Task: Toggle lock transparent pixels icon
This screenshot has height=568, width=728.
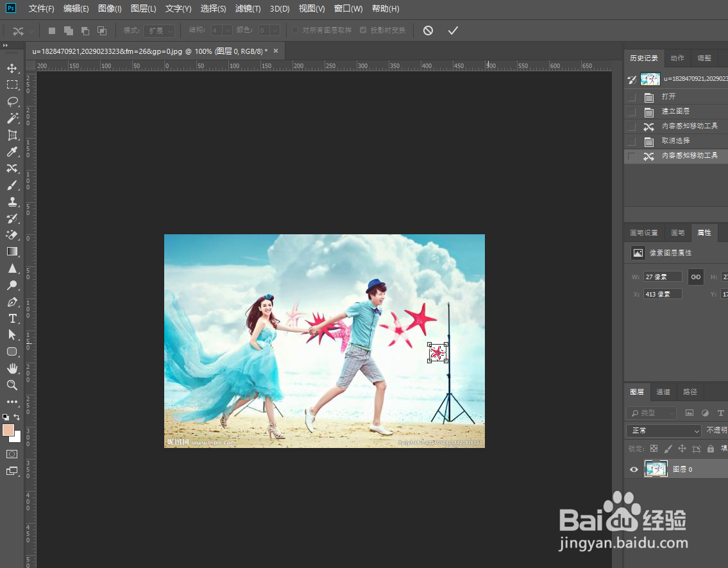Action: tap(654, 449)
